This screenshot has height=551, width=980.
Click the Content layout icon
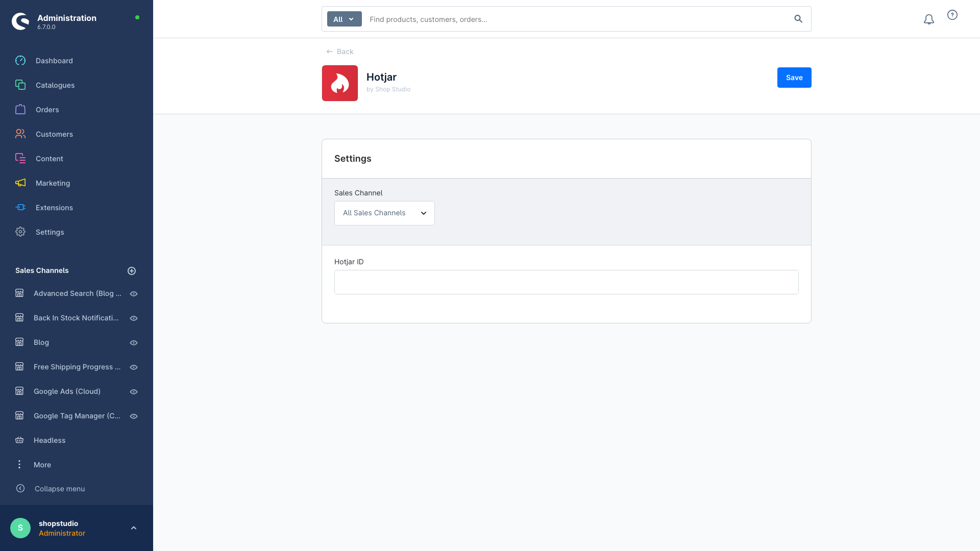pos(20,159)
